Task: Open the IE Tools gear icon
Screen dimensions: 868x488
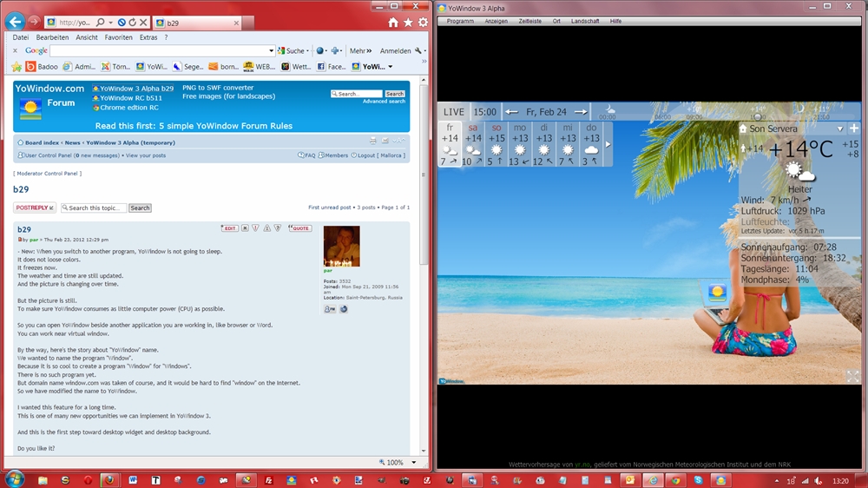Action: click(423, 22)
